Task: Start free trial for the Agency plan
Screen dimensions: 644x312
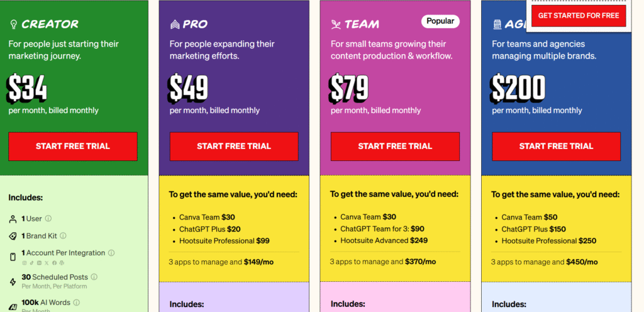Action: tap(556, 146)
